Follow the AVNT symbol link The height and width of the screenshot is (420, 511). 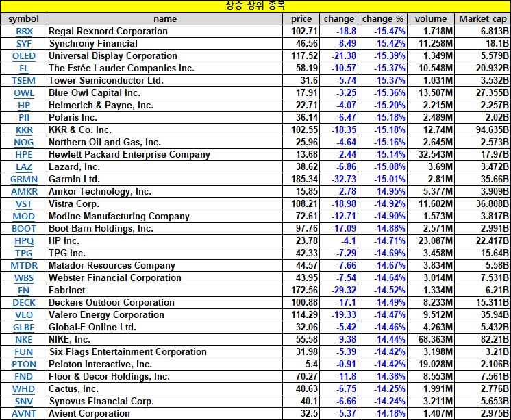tap(24, 414)
